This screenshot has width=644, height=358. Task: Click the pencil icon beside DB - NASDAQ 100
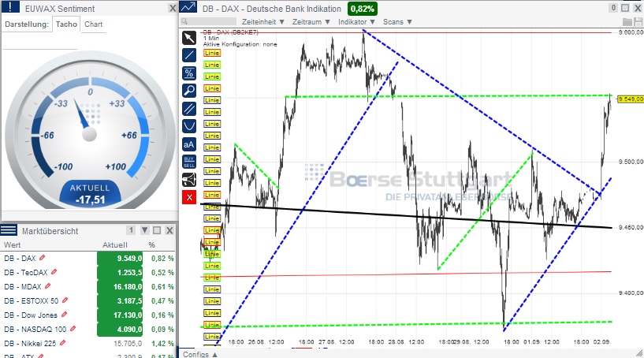(73, 329)
